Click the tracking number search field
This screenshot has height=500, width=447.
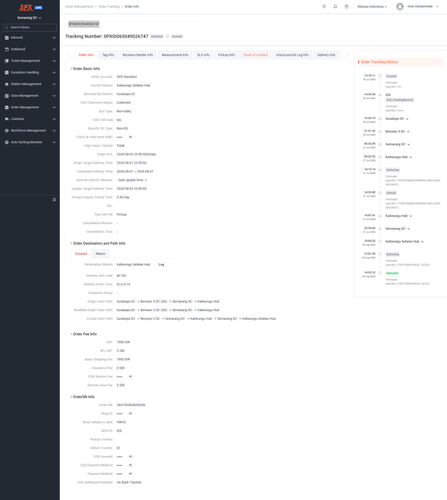click(x=136, y=24)
